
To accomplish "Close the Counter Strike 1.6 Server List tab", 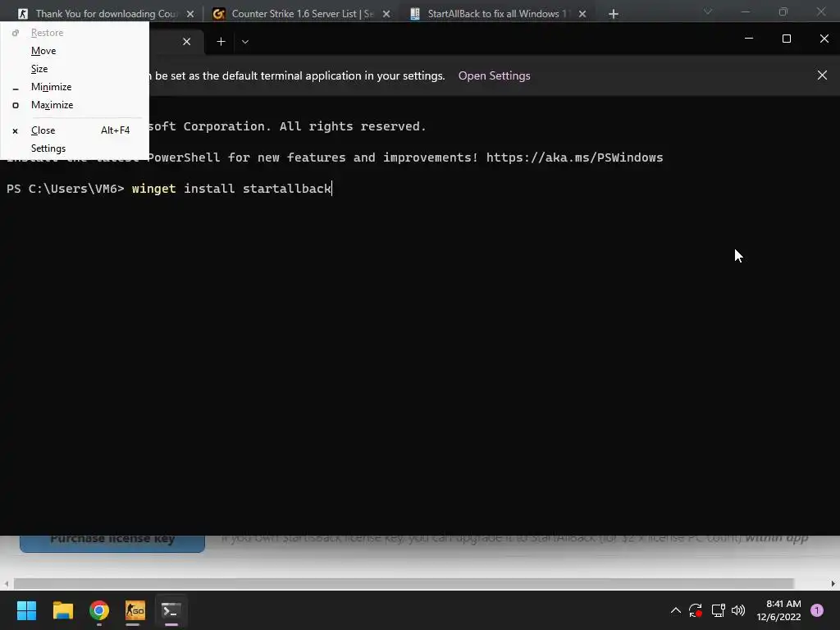I will [x=386, y=14].
